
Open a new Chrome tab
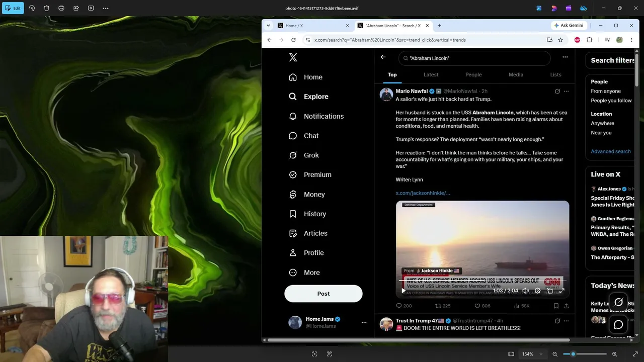coord(439,26)
